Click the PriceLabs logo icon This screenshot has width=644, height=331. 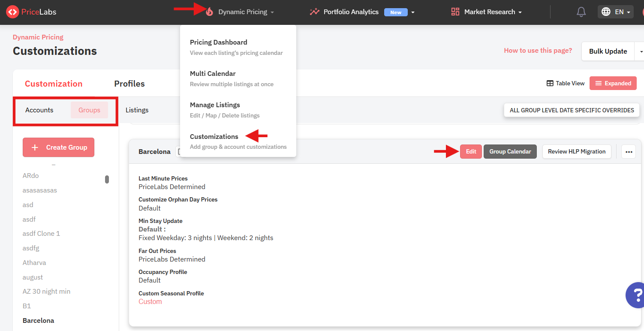tap(12, 12)
